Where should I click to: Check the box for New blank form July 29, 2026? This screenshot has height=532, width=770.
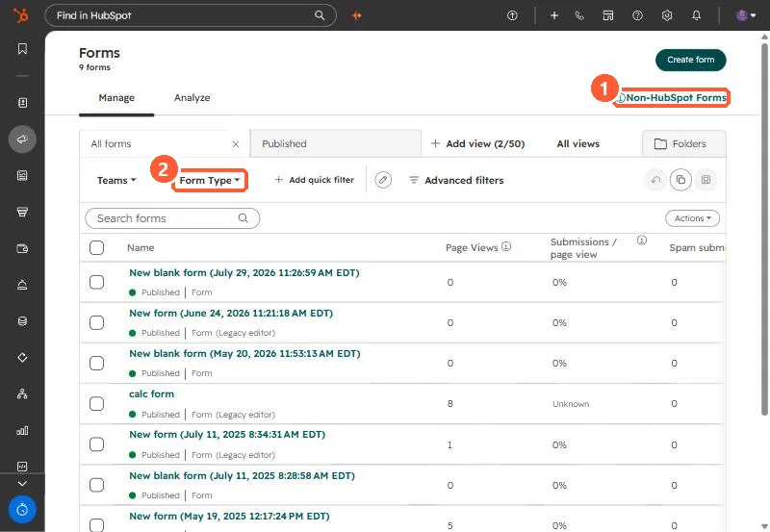[x=97, y=282]
